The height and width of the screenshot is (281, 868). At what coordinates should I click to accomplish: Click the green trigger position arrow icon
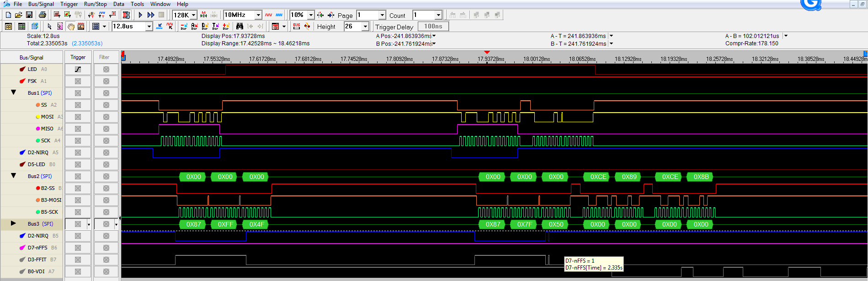[320, 15]
